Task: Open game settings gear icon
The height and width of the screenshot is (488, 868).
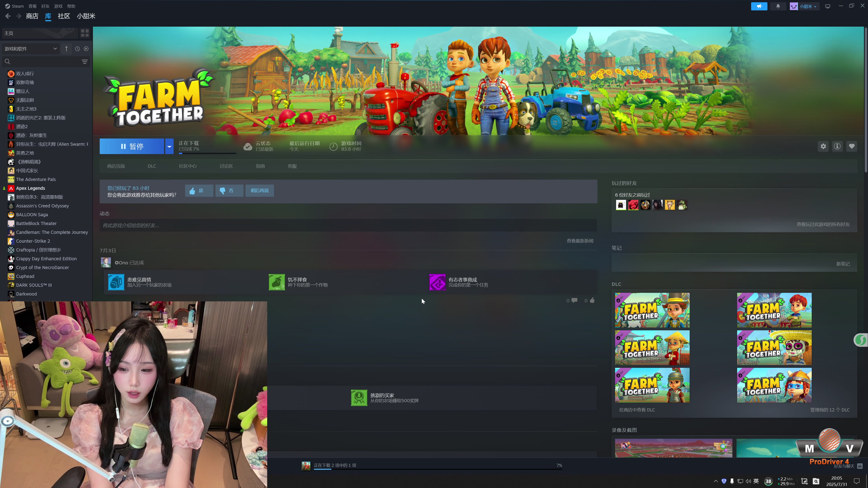Action: tap(823, 146)
